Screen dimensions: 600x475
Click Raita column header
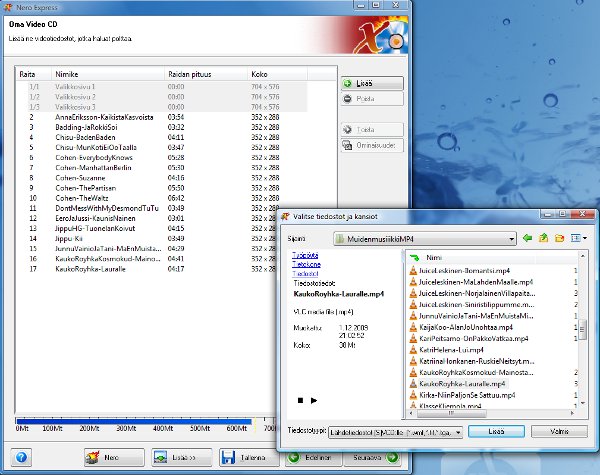(34, 74)
